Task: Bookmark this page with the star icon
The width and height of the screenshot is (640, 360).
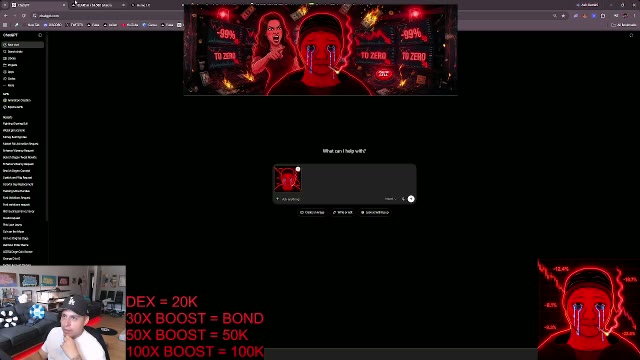Action: [x=563, y=16]
